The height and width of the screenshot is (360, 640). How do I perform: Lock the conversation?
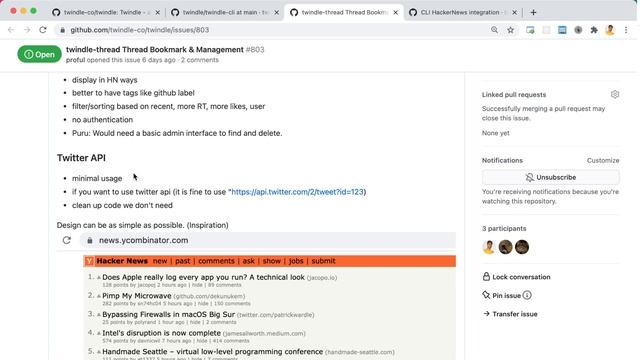(x=516, y=277)
